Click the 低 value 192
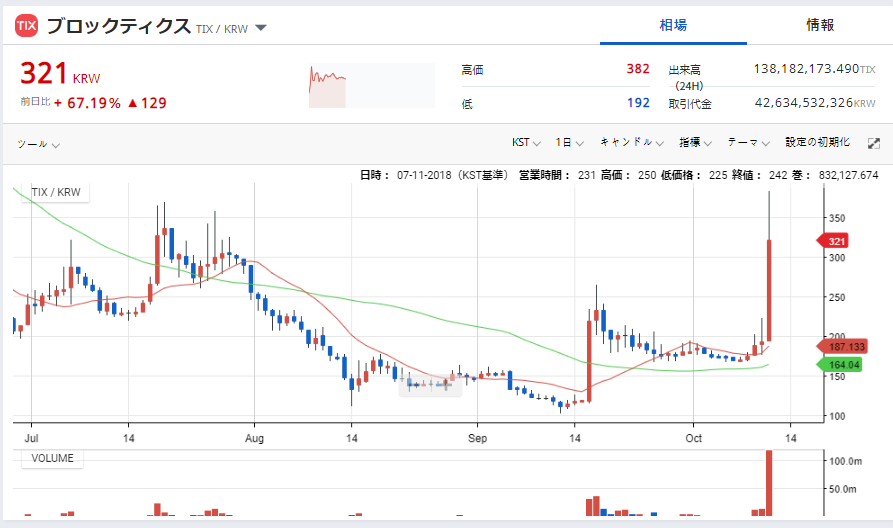 coord(638,103)
